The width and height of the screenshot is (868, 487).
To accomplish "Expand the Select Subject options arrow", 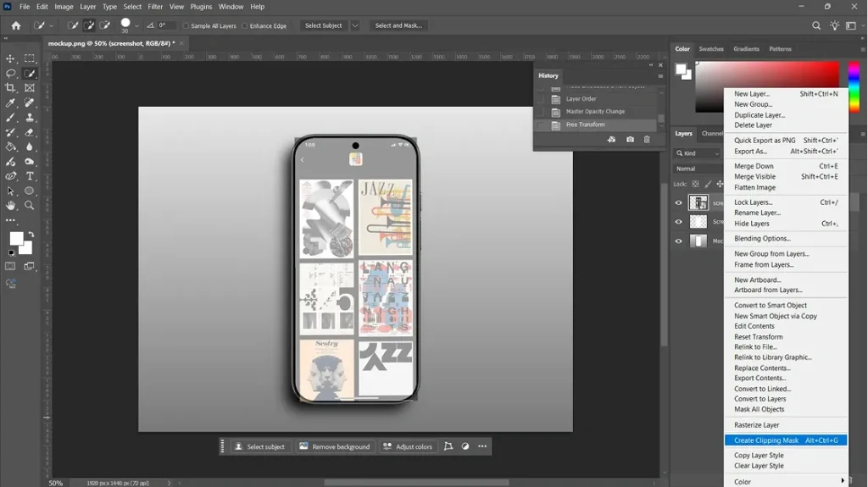I will 355,25.
